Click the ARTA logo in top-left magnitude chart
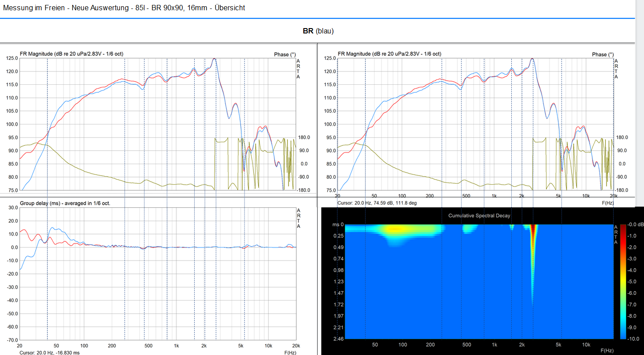 (298, 69)
